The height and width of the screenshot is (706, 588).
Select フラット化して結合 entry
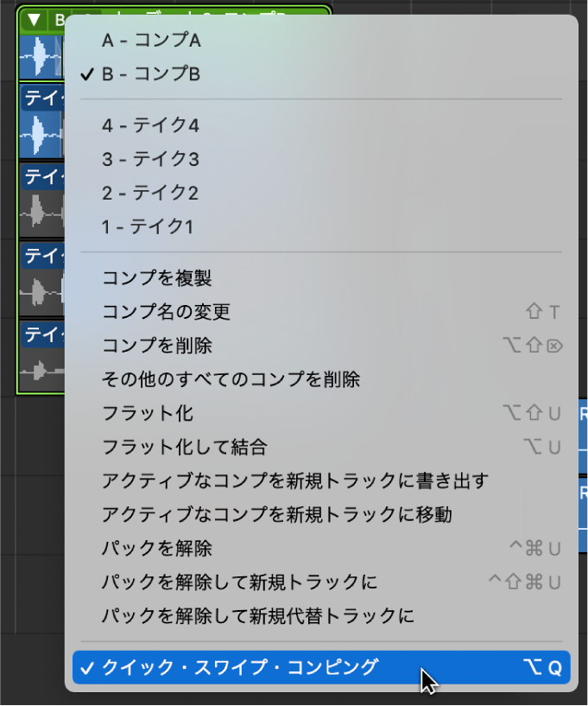(x=321, y=447)
